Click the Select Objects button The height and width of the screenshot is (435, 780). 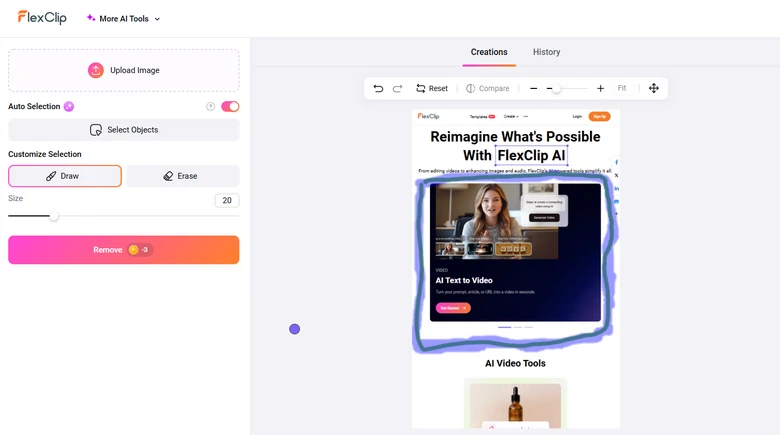124,130
